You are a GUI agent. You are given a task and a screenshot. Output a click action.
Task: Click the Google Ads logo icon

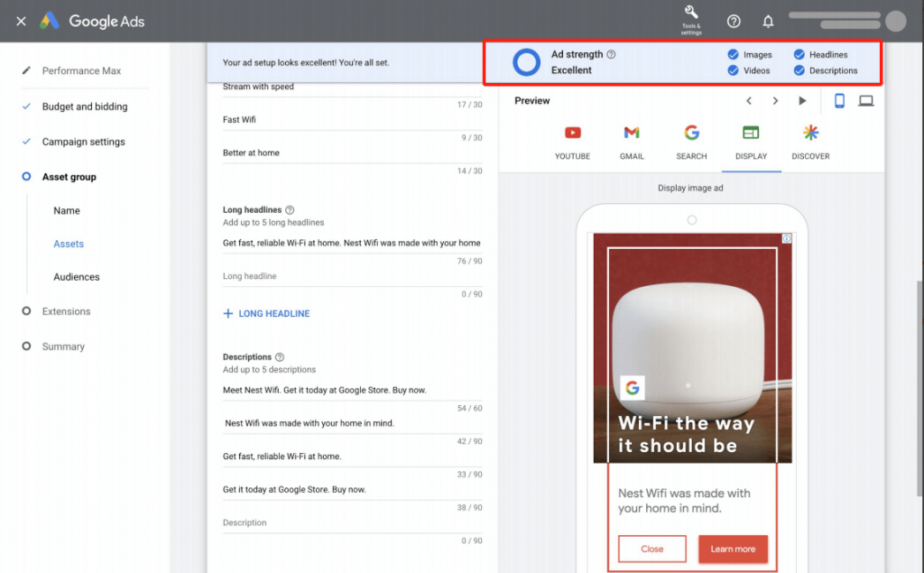tap(50, 21)
